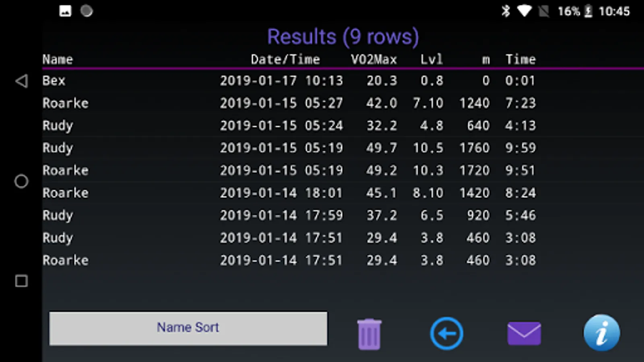Tap Android back triangle navigation button
Screen dimensions: 644x362
point(21,81)
